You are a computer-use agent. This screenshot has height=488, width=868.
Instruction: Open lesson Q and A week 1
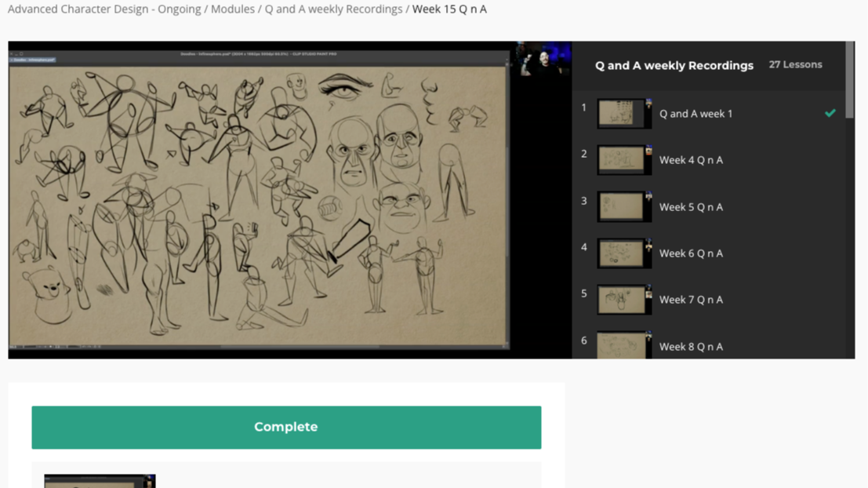click(x=695, y=114)
